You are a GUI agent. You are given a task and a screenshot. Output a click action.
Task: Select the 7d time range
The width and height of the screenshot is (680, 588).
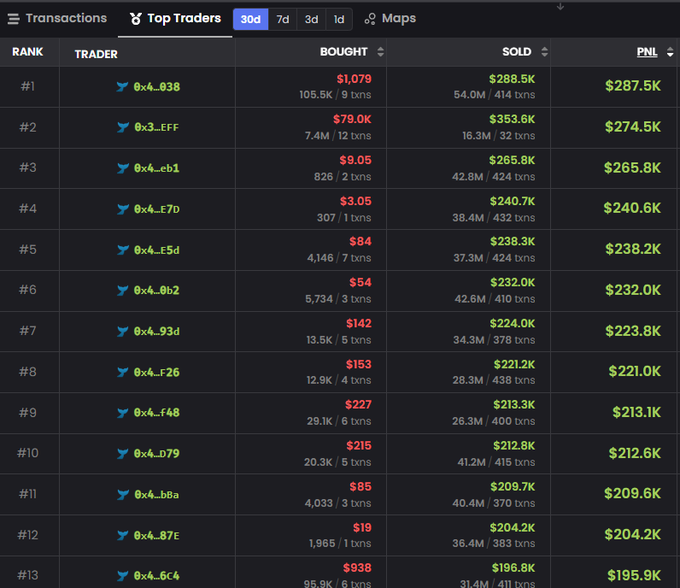[x=283, y=19]
